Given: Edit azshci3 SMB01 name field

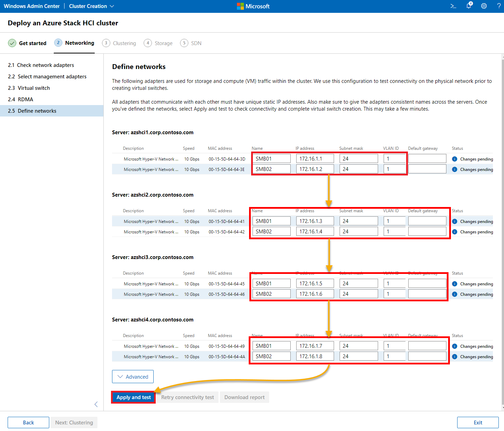Looking at the screenshot, I should pyautogui.click(x=272, y=283).
